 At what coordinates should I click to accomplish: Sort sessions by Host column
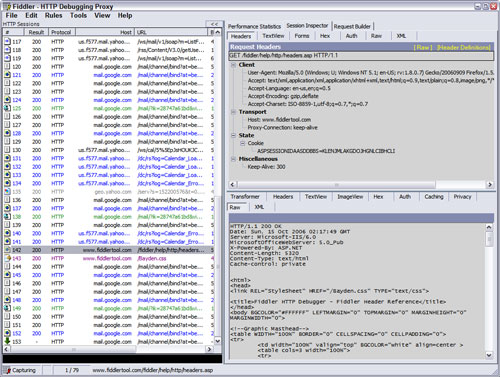click(105, 32)
